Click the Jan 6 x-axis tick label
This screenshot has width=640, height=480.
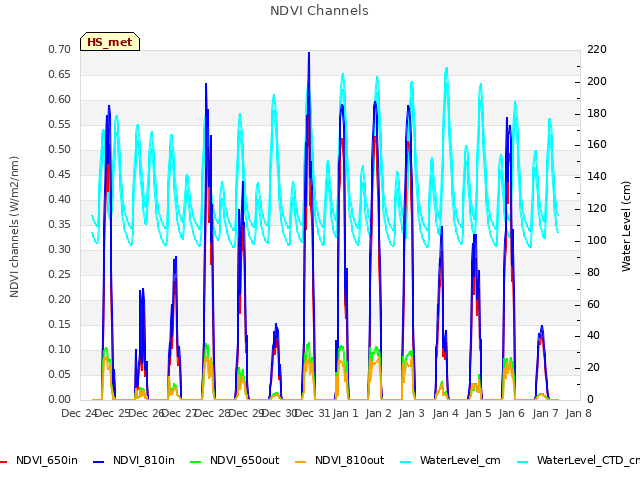(x=511, y=413)
